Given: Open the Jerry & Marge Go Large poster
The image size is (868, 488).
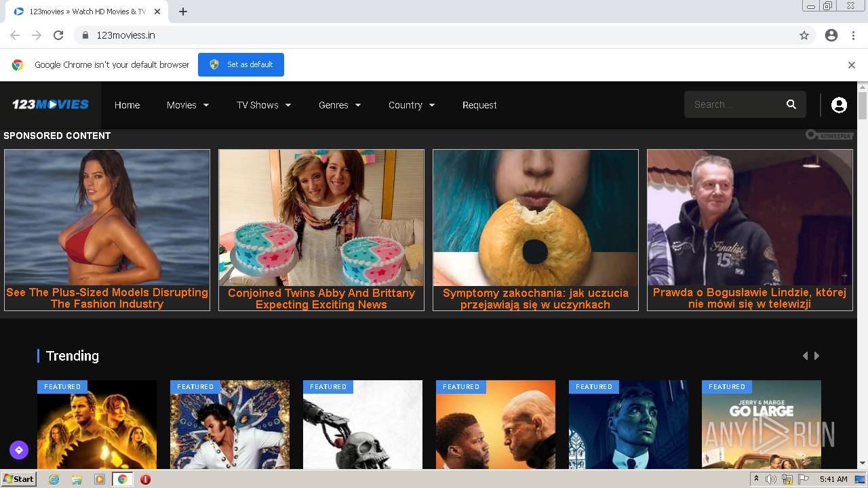Looking at the screenshot, I should tap(762, 424).
